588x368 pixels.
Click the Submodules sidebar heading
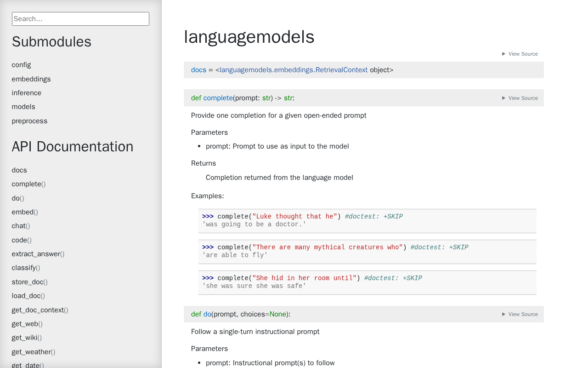(51, 42)
